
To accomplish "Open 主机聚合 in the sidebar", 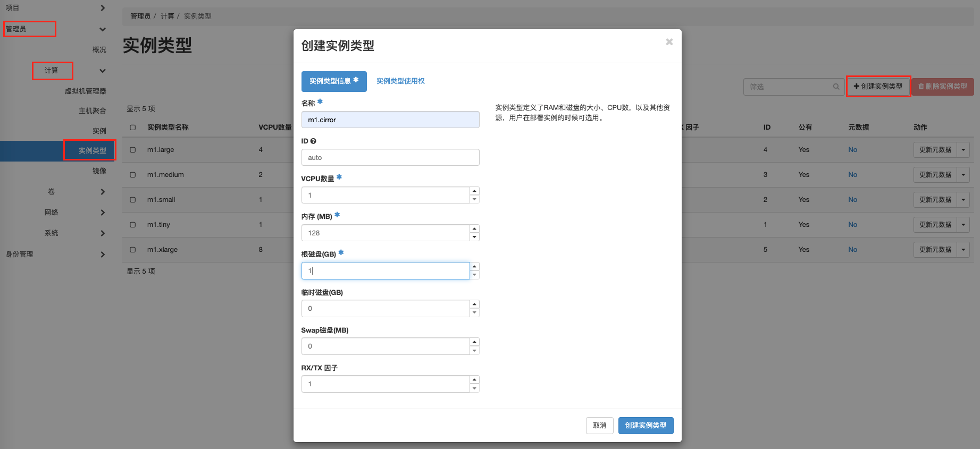I will (x=93, y=111).
